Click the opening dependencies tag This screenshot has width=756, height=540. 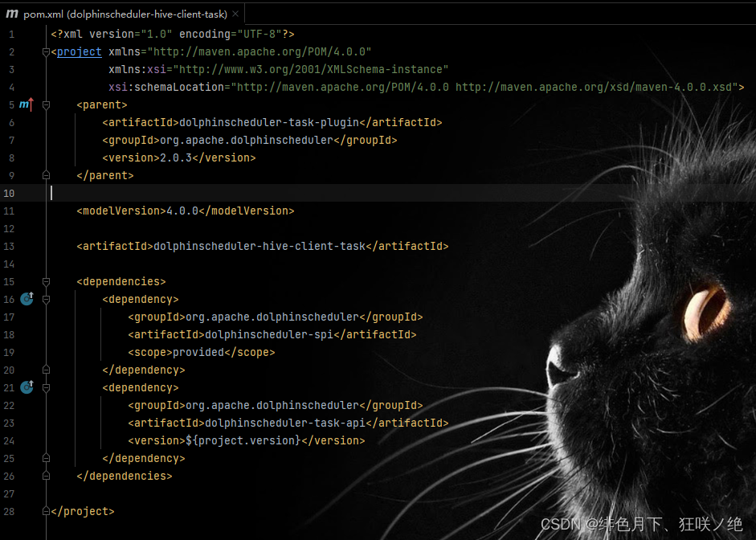pyautogui.click(x=121, y=281)
